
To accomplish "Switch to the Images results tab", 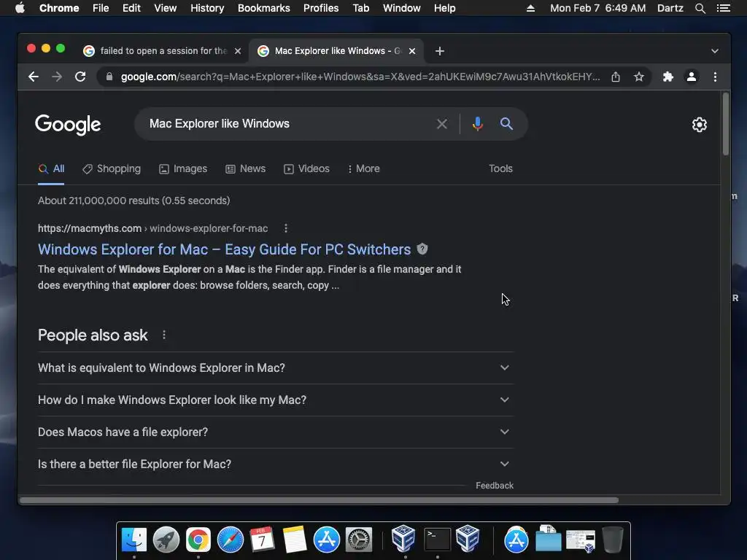I will (183, 168).
